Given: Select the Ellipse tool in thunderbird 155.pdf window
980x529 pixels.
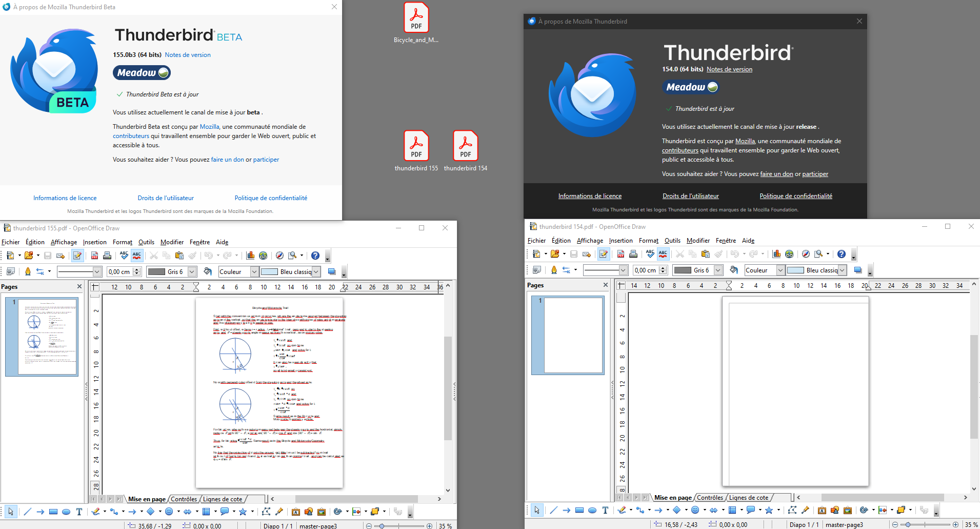Looking at the screenshot, I should [x=66, y=512].
